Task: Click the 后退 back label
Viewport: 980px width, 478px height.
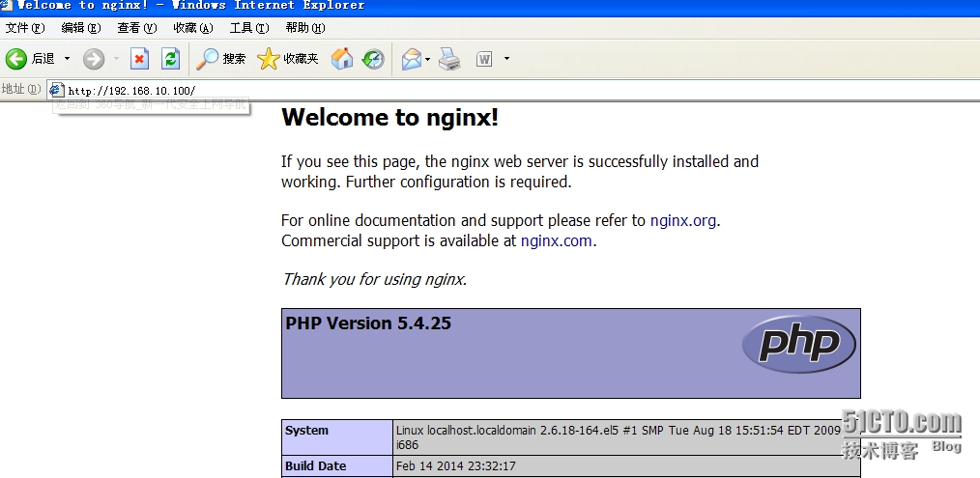Action: click(43, 59)
